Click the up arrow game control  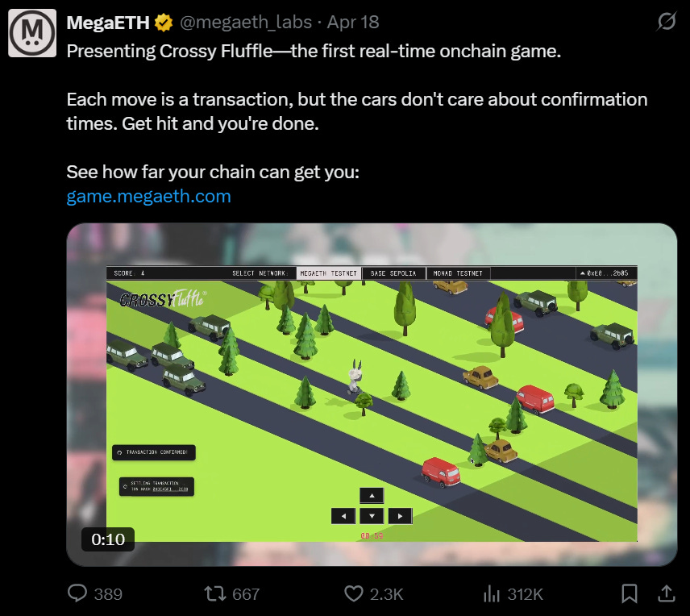(372, 496)
